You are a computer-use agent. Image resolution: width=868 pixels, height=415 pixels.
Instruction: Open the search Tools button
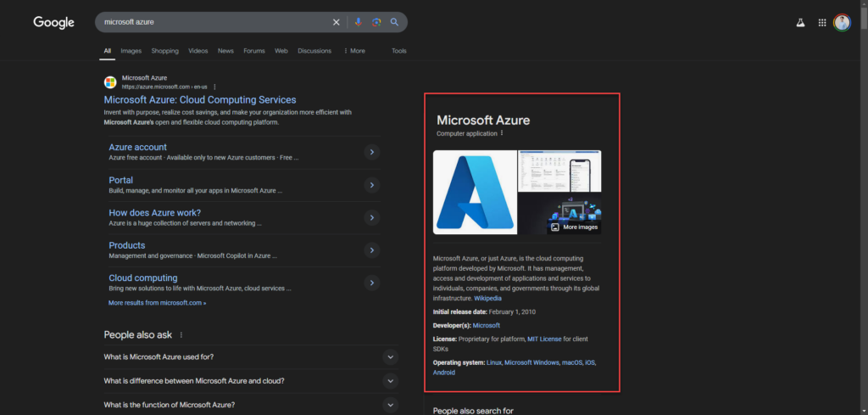point(399,51)
